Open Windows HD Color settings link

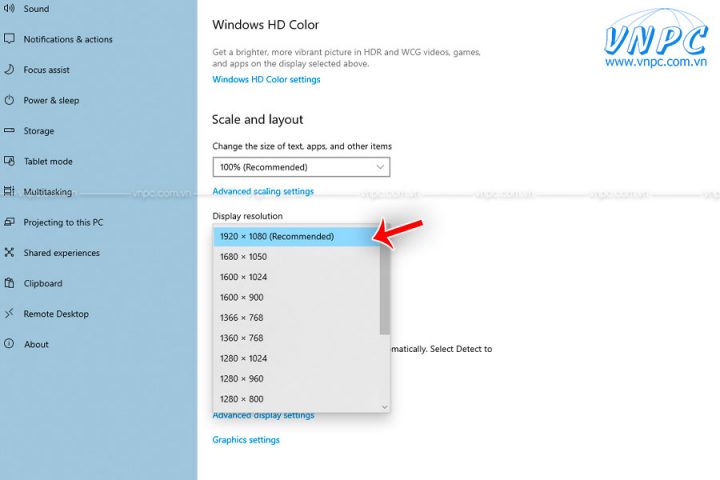[266, 80]
